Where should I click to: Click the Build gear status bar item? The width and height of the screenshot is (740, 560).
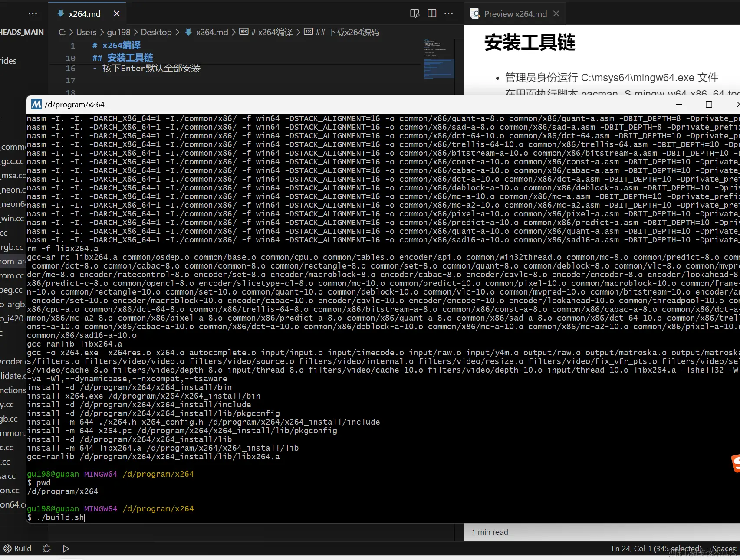(x=17, y=549)
